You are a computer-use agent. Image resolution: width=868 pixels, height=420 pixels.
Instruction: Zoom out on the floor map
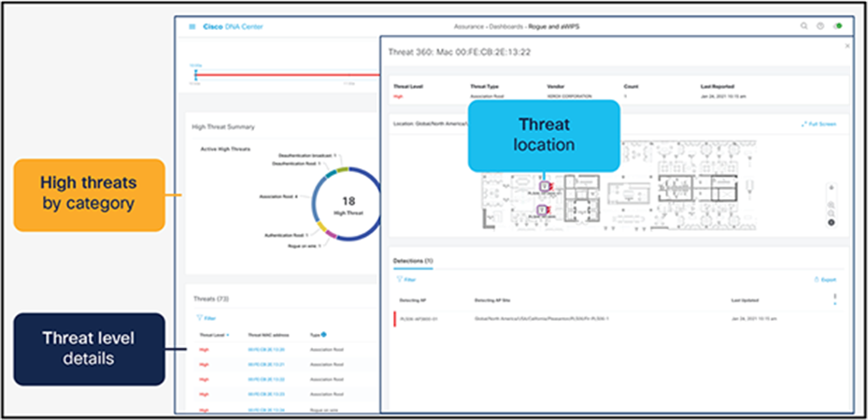[x=831, y=213]
